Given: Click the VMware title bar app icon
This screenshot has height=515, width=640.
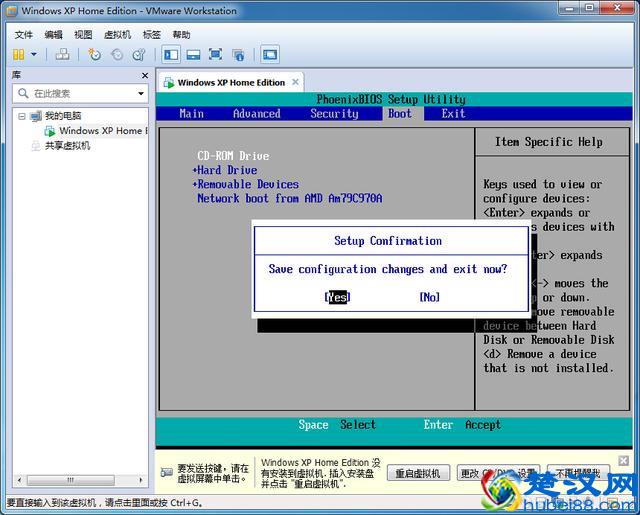Looking at the screenshot, I should [11, 11].
